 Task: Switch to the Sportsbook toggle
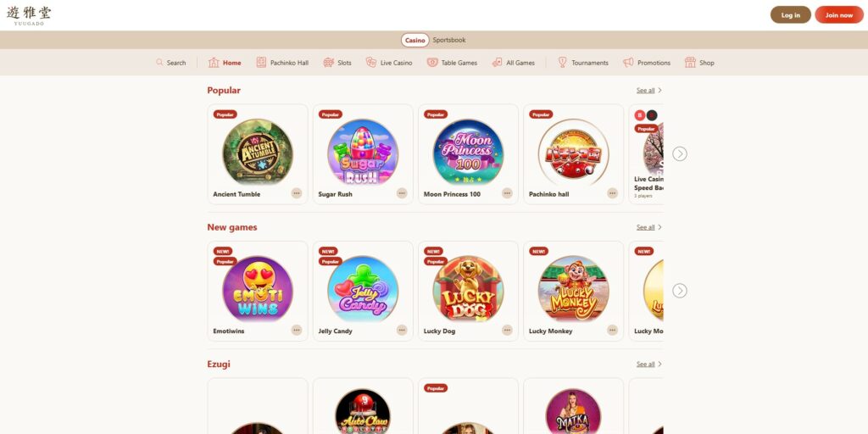tap(449, 41)
